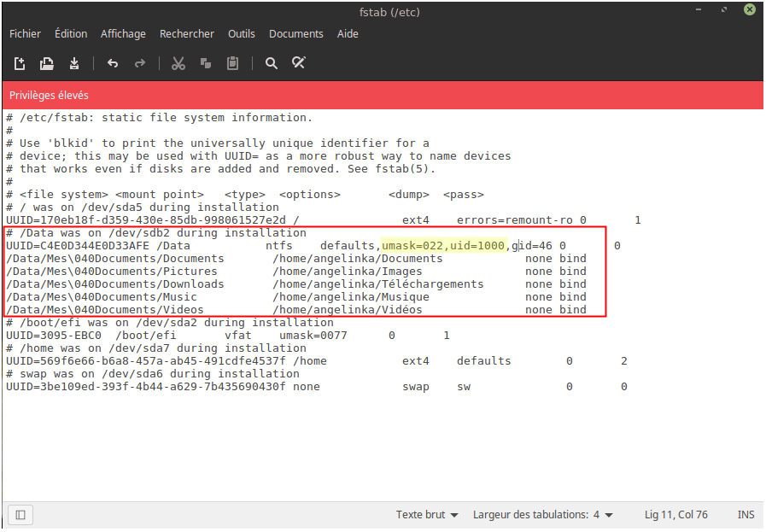Save the document using toolbar icon
Image resolution: width=766 pixels, height=532 pixels.
pos(74,63)
